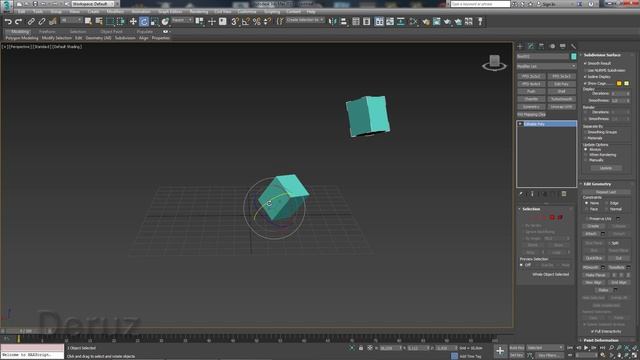This screenshot has width=640, height=360.
Task: Open the selection filter dropdown in main toolbar
Action: coord(71,20)
